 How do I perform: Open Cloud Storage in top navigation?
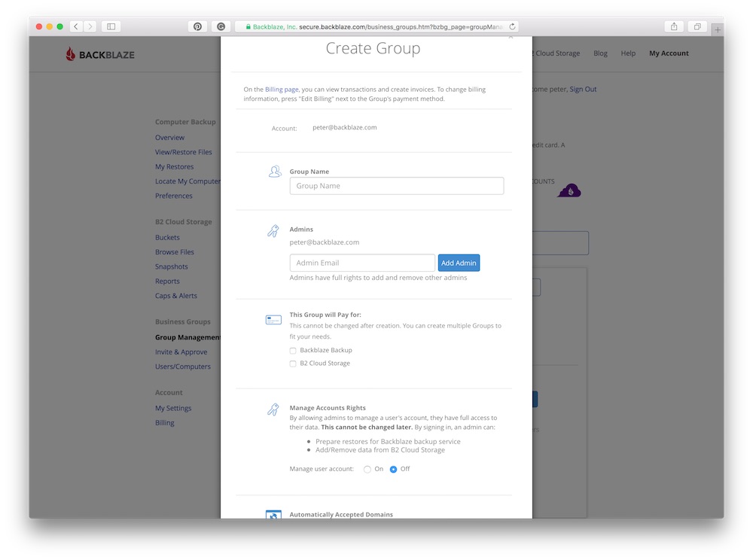point(557,53)
